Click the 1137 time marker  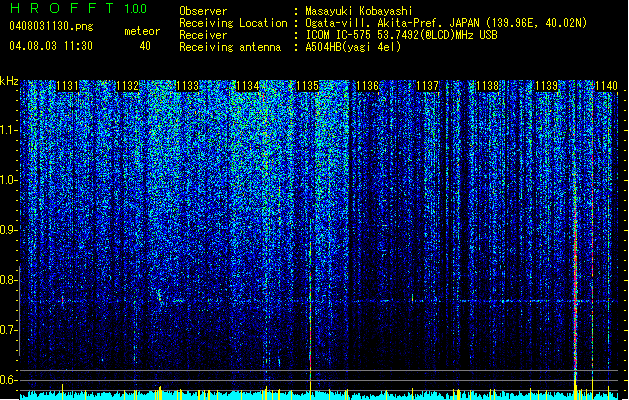click(428, 86)
